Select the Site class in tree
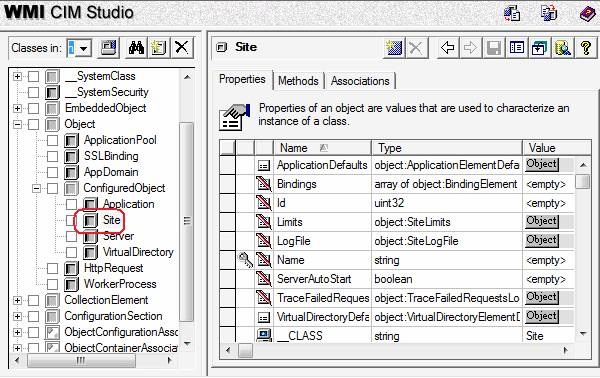 (x=111, y=220)
